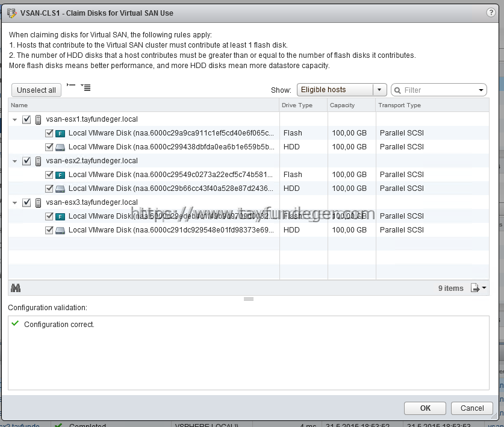Select disk row naa.6000c29b66cc43f40a528e87d2436
This screenshot has width=504, height=427.
coord(249,189)
